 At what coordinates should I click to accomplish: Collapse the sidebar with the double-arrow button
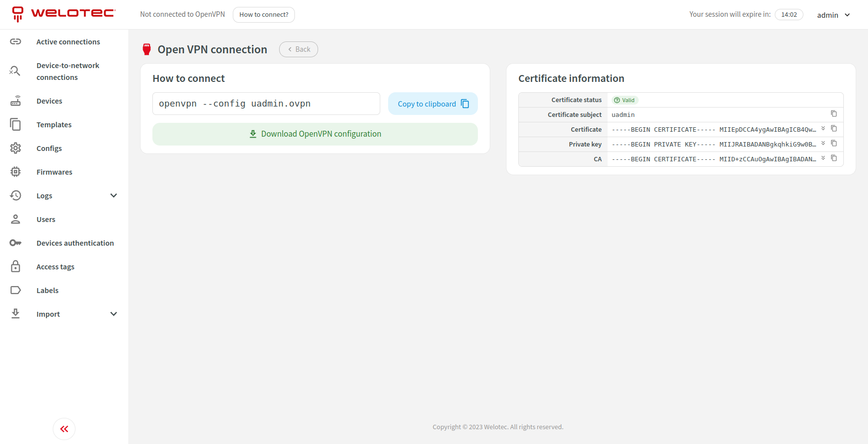click(x=64, y=429)
